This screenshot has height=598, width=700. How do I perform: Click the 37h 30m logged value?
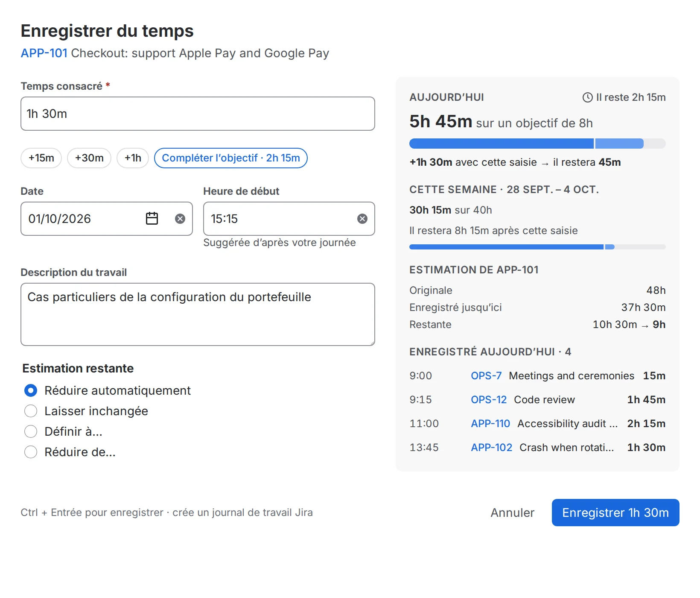coord(643,308)
